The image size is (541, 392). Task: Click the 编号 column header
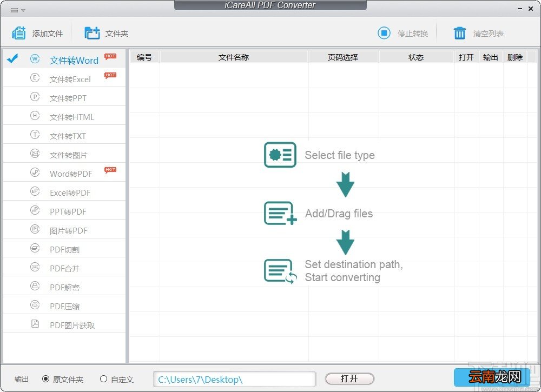pos(144,57)
